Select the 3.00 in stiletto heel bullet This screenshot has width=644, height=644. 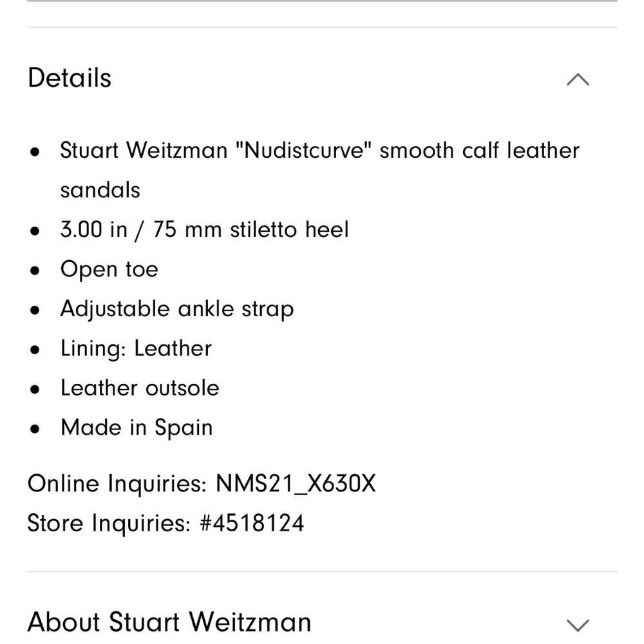click(205, 229)
